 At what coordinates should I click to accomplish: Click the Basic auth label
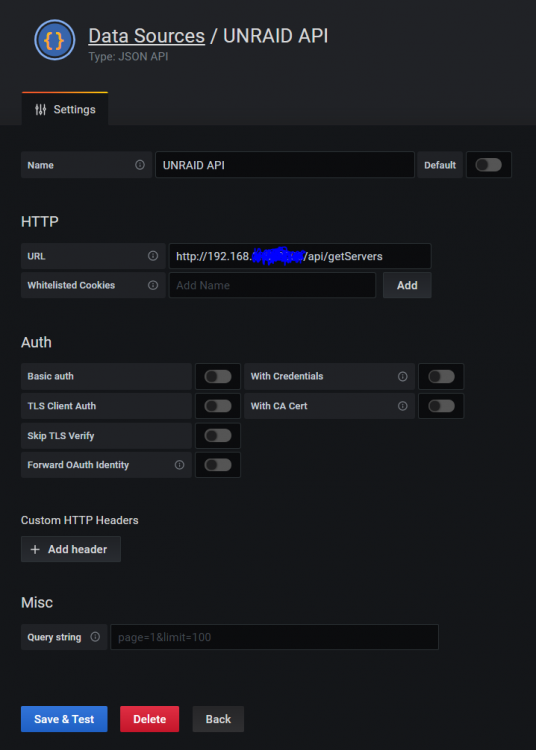[x=51, y=376]
